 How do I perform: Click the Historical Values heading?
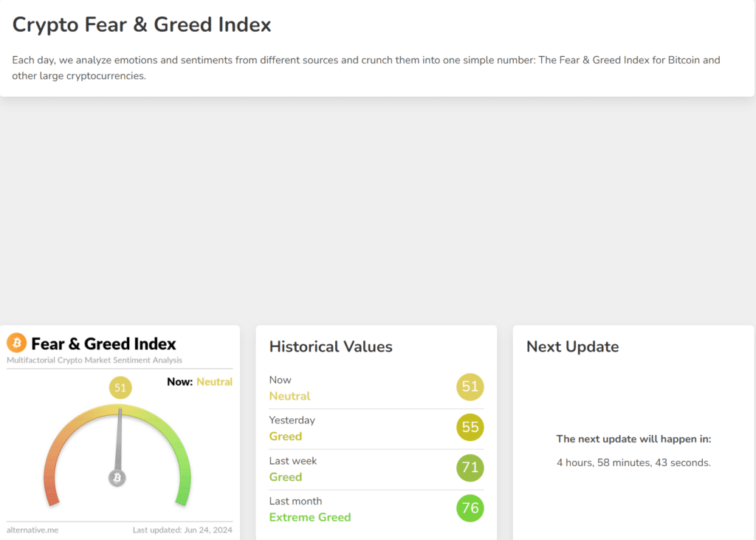[x=331, y=346]
